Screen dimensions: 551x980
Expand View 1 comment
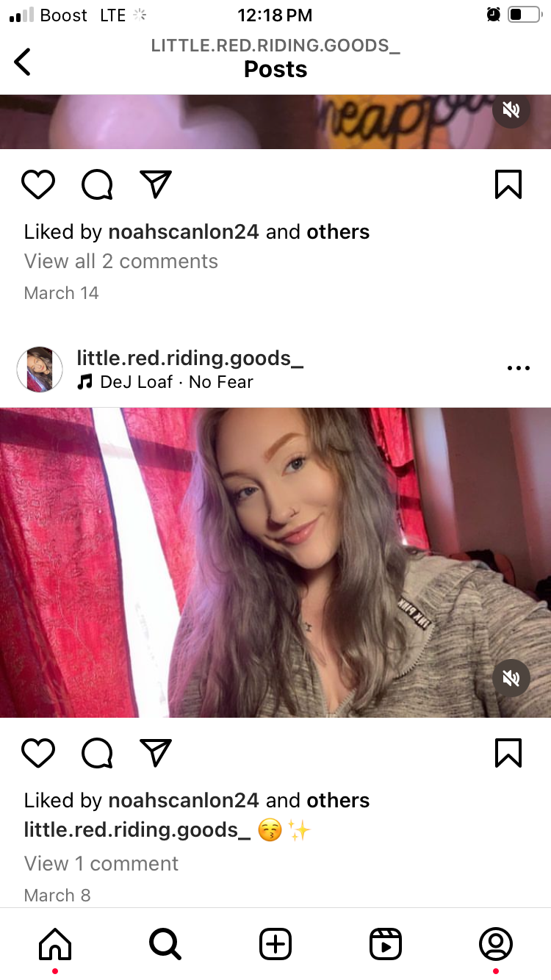(101, 864)
